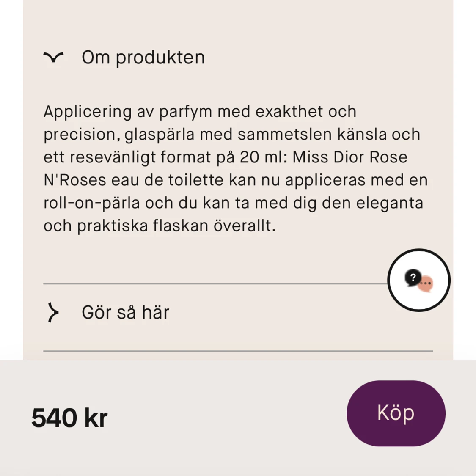Click the black chat bubble with question mark
Viewport: 476px width, 476px height.
coord(412,278)
